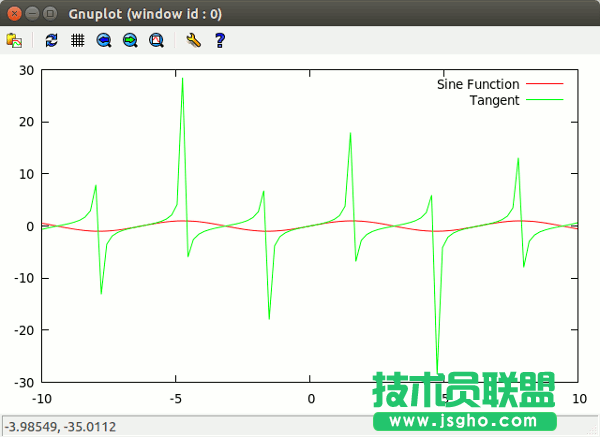
Task: Toggle visibility via the Sine Function legend label
Action: click(x=477, y=85)
